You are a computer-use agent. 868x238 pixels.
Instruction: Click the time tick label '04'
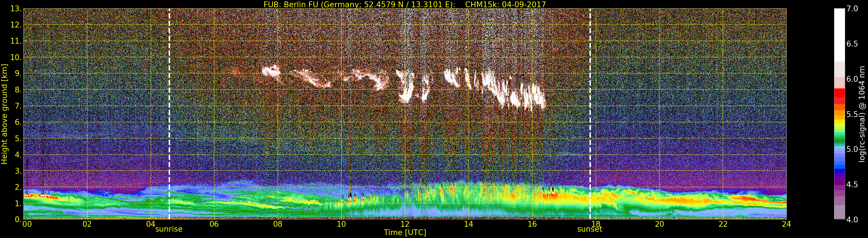(151, 224)
